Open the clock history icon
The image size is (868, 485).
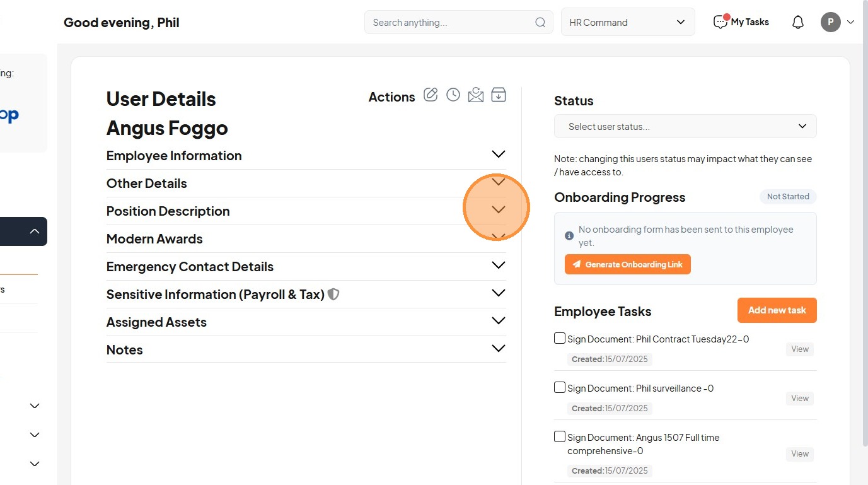[x=453, y=95]
